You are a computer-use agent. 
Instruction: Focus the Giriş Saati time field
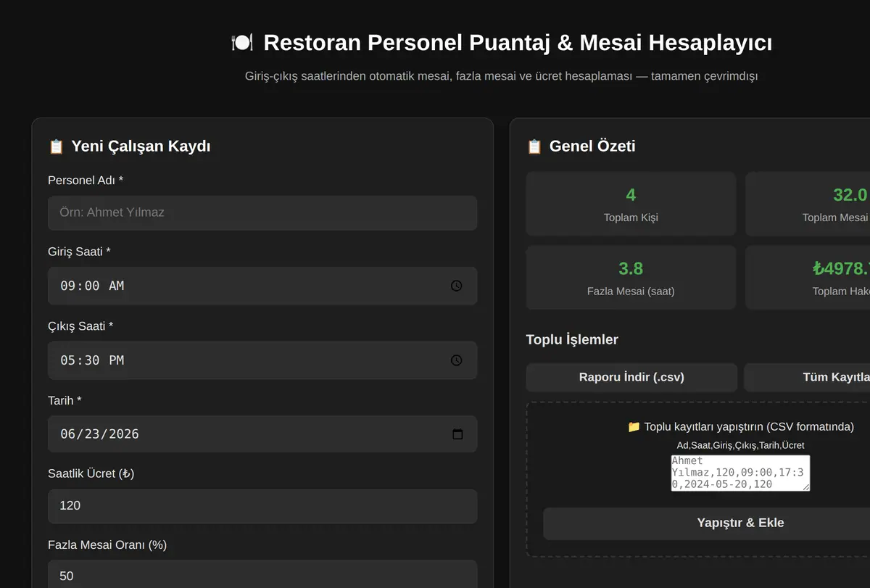(x=262, y=286)
